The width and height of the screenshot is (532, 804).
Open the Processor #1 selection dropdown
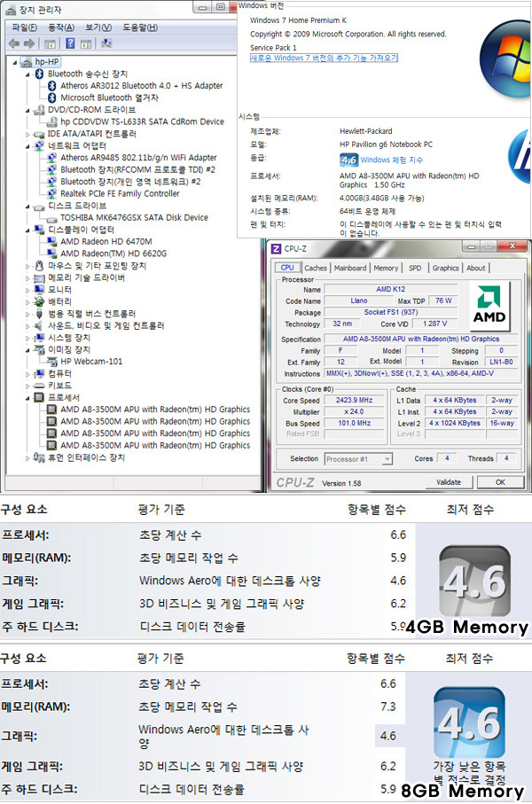pos(360,458)
